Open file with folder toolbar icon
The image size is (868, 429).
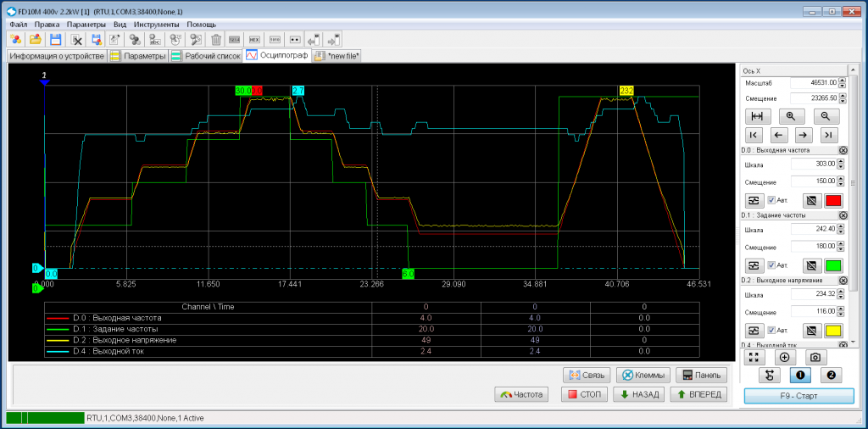click(x=36, y=39)
